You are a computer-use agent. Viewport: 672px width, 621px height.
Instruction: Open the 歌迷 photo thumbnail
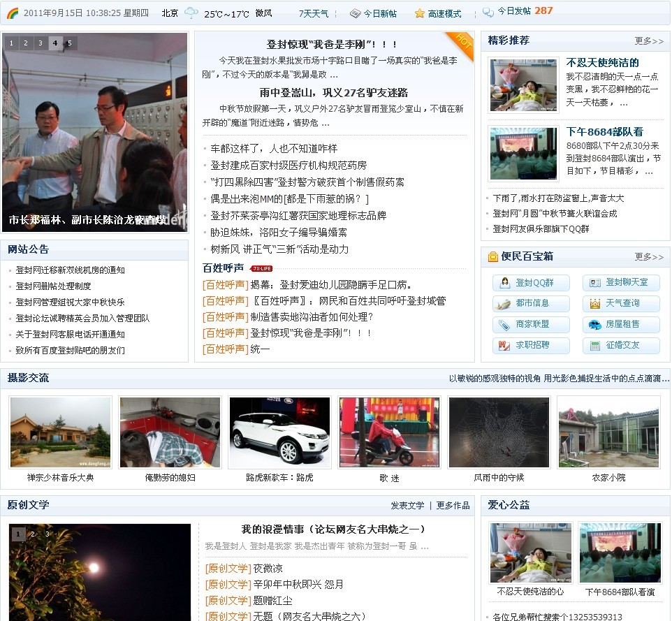(390, 432)
